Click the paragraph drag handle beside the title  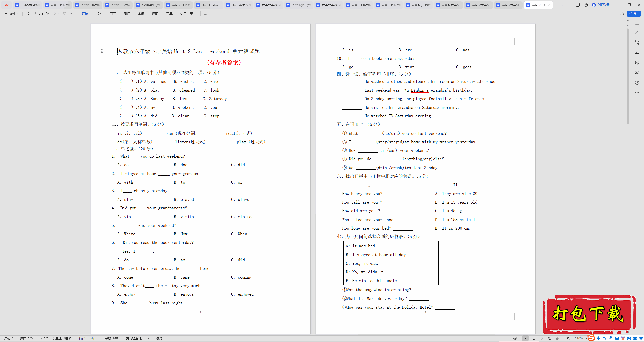coord(102,51)
